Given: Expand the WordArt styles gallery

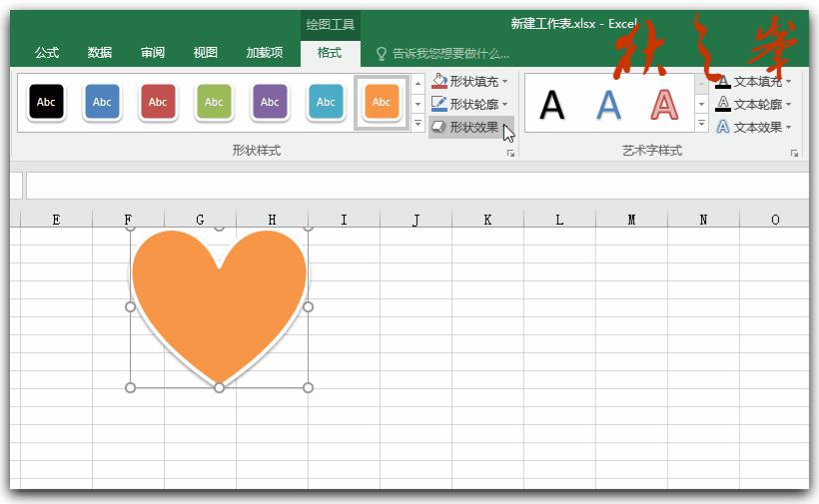Looking at the screenshot, I should pyautogui.click(x=701, y=123).
